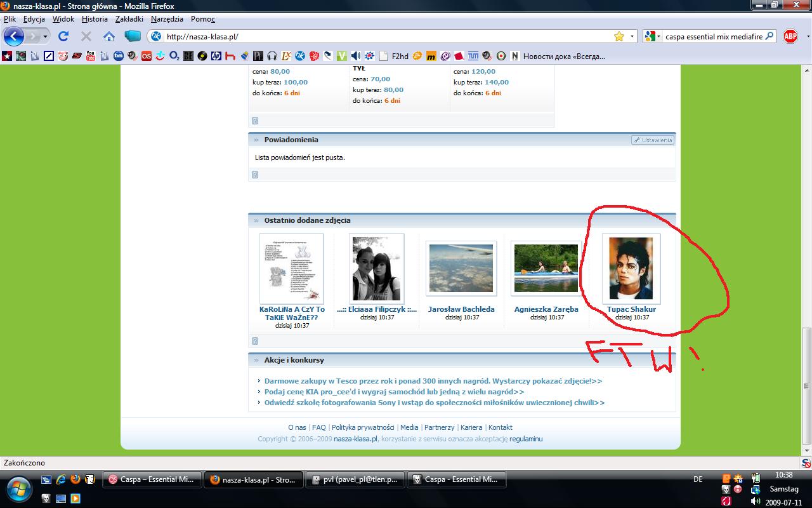Click the Firefox Back navigation button
This screenshot has height=508, width=812.
coord(14,36)
